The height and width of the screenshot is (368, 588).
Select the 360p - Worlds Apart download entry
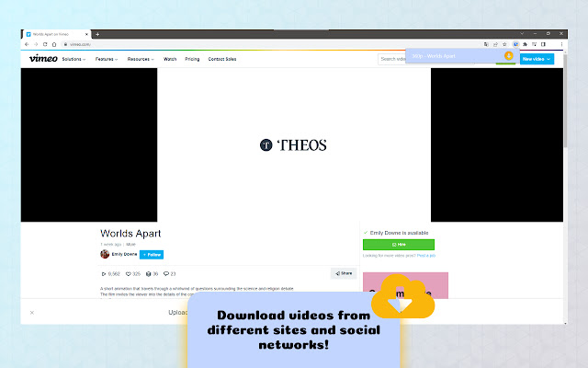tap(462, 56)
